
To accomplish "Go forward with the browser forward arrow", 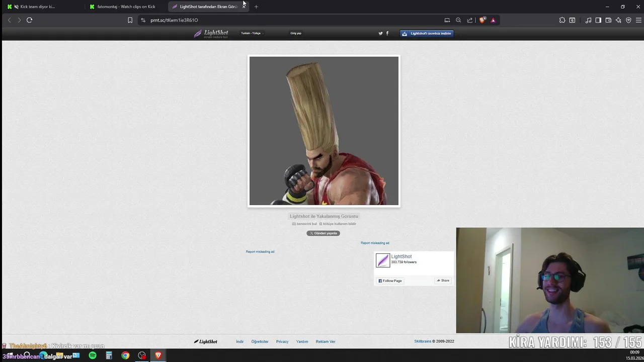I will [19, 20].
